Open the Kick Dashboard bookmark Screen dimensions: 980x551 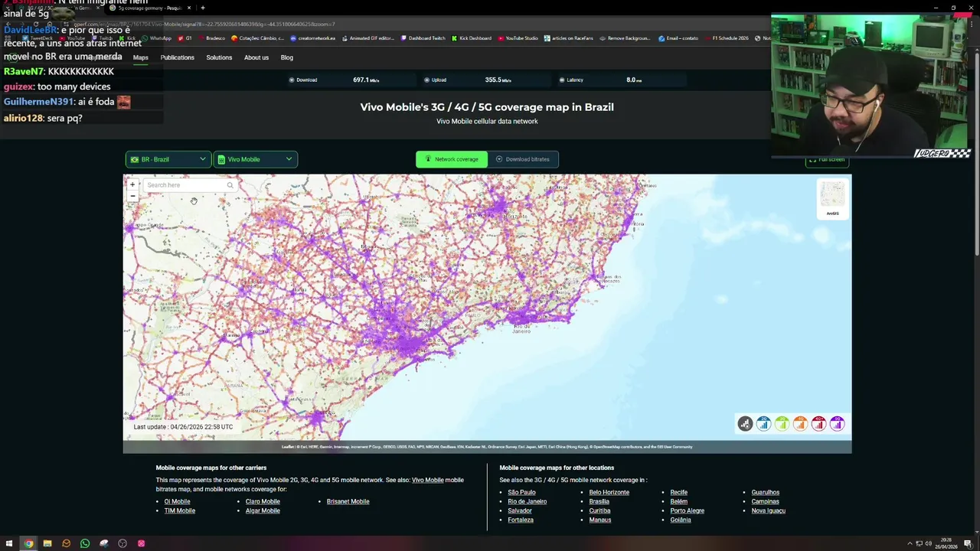pyautogui.click(x=472, y=38)
